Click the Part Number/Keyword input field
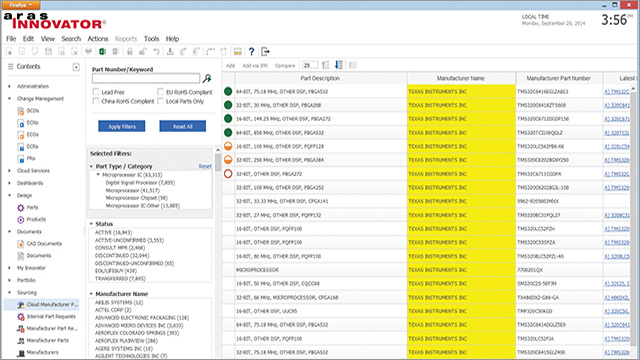This screenshot has width=640, height=360. 146,78
